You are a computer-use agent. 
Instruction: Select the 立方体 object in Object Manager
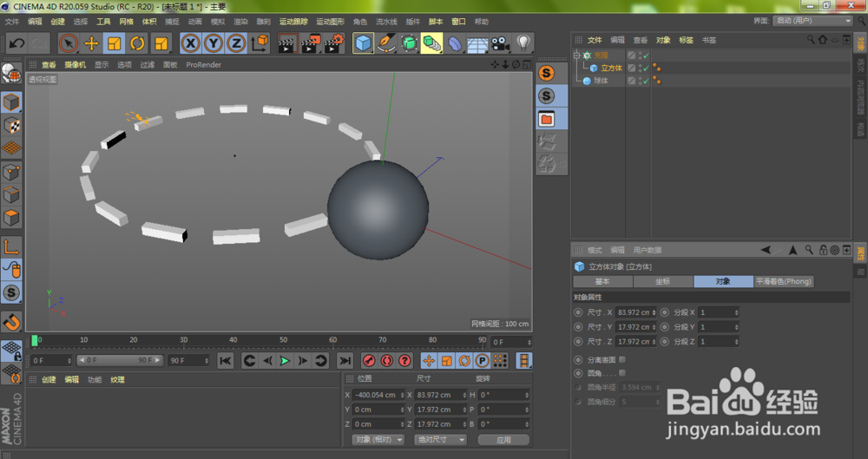pyautogui.click(x=611, y=68)
